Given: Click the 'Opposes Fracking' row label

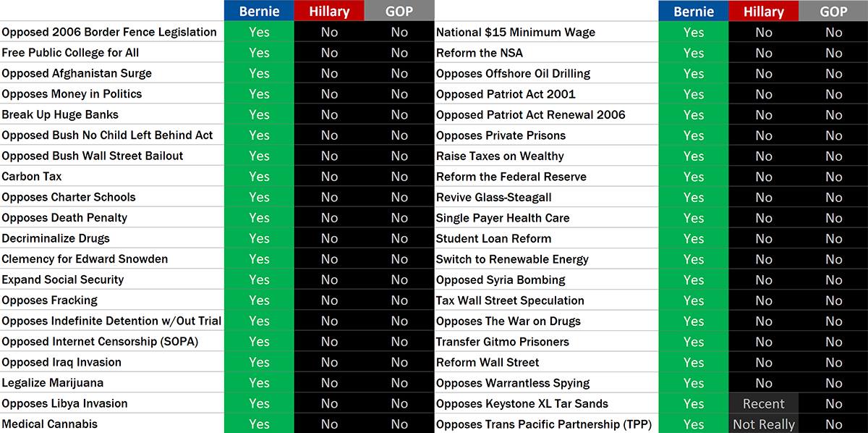Looking at the screenshot, I should coord(49,300).
